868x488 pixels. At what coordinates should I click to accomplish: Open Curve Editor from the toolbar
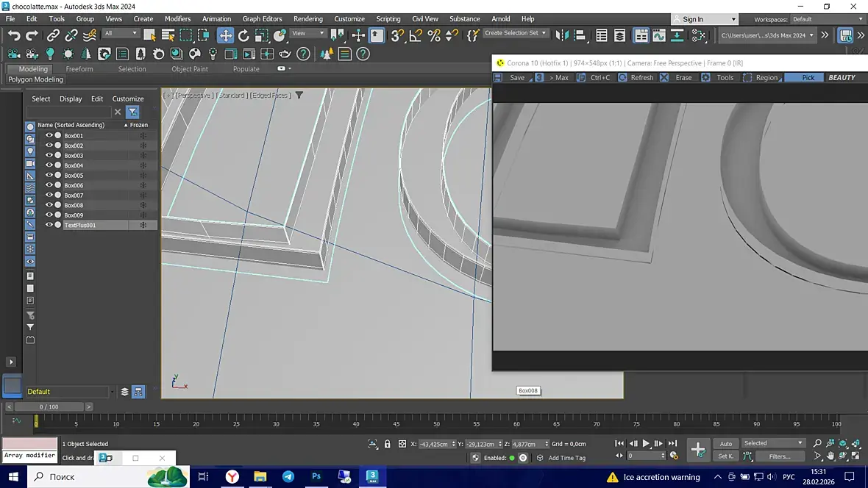pyautogui.click(x=658, y=35)
